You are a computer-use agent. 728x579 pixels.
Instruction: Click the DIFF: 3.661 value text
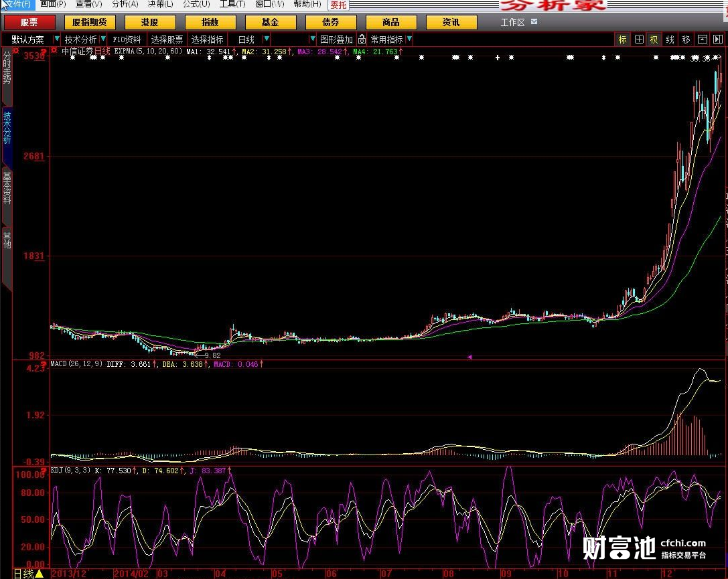[x=131, y=364]
